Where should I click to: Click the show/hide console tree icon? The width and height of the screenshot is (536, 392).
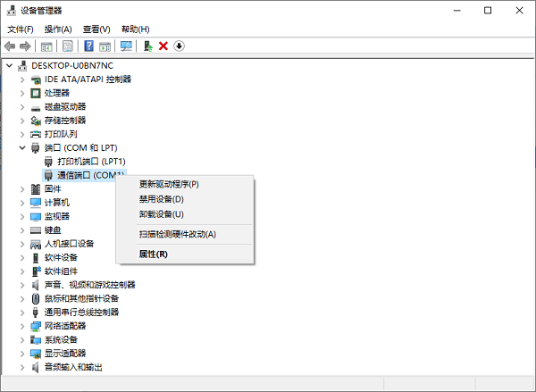point(46,46)
